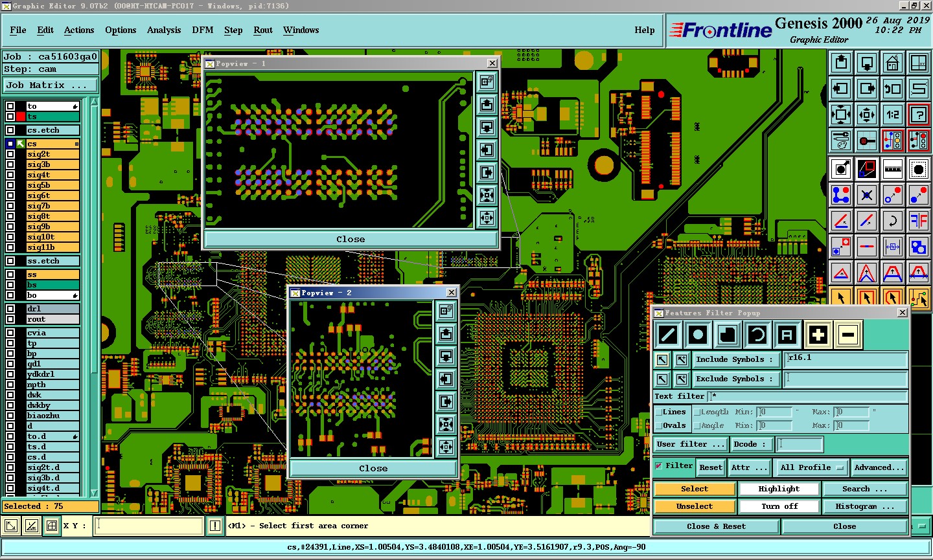Select the Text feature icon in Features Filter
Screen dimensions: 933x560
pos(787,335)
